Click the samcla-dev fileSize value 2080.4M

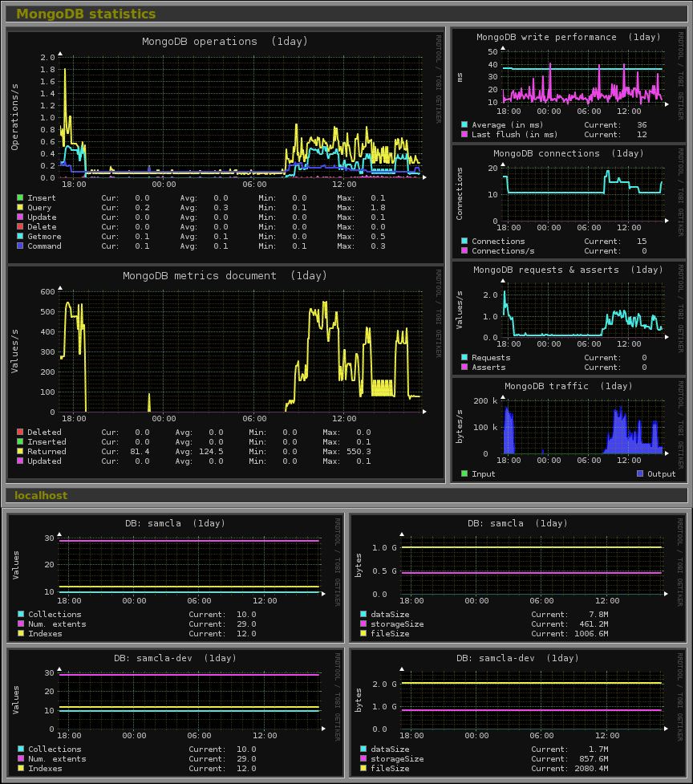point(590,769)
